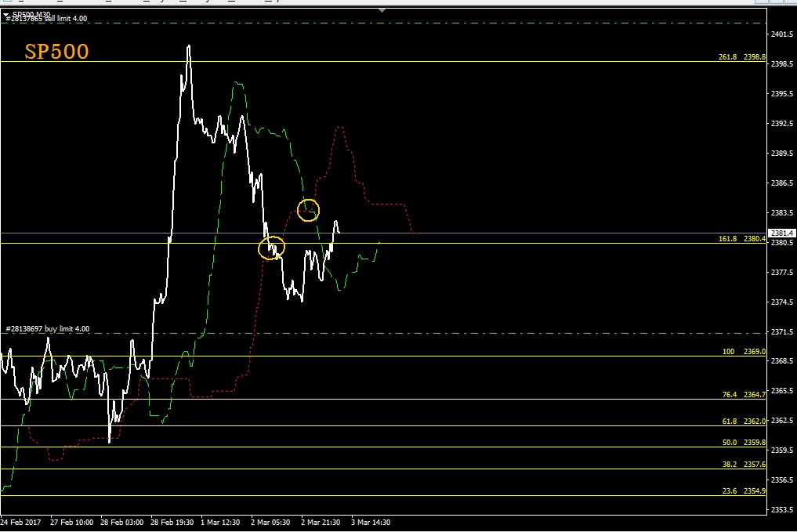Click the 1 Mar 12:30 time axis label

pyautogui.click(x=220, y=523)
